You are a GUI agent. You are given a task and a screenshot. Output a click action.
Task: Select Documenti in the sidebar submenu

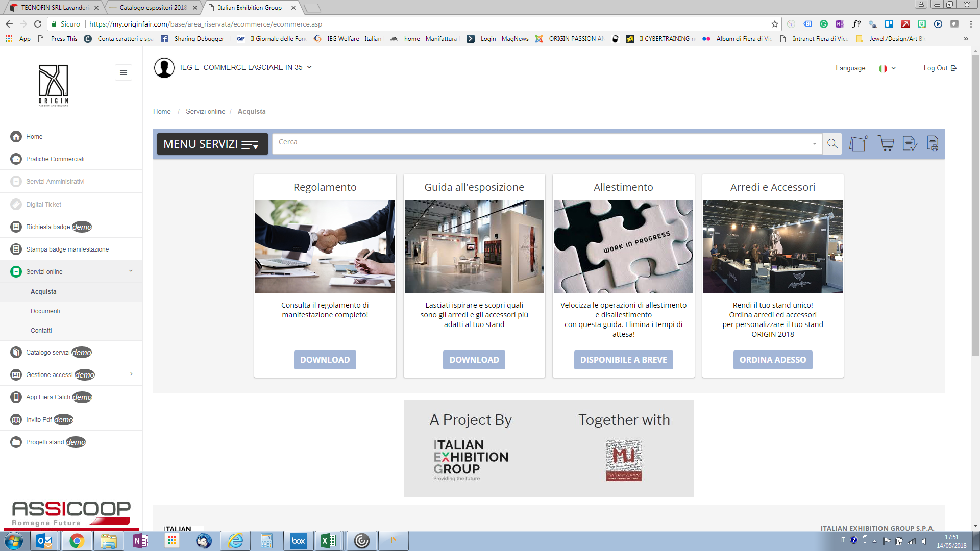coord(45,311)
